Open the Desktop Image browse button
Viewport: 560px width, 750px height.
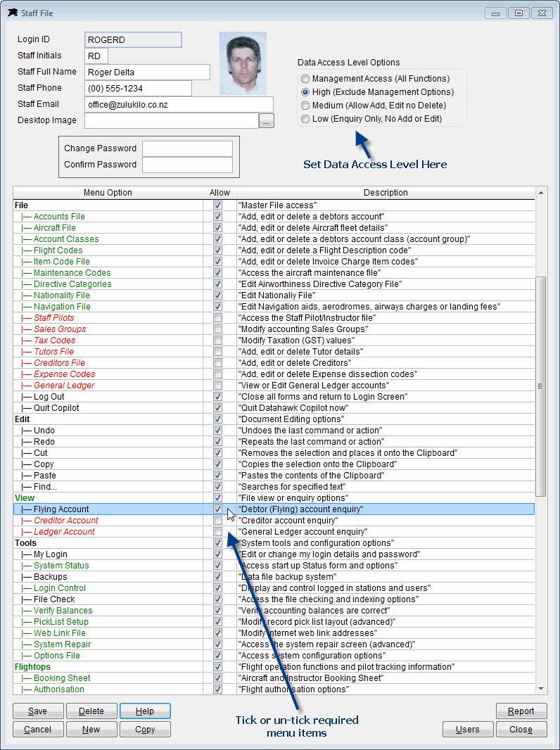267,121
